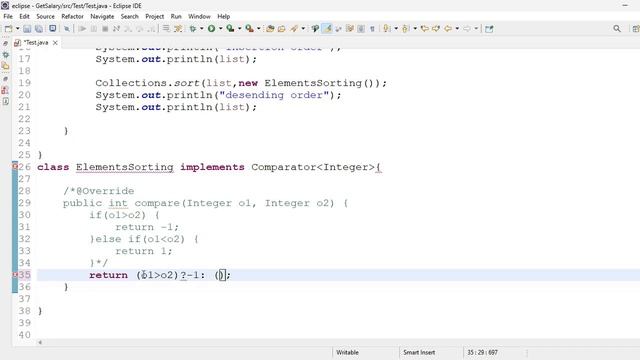640x360 pixels.
Task: Go to Last Edit Location arrow
Action: [424, 29]
